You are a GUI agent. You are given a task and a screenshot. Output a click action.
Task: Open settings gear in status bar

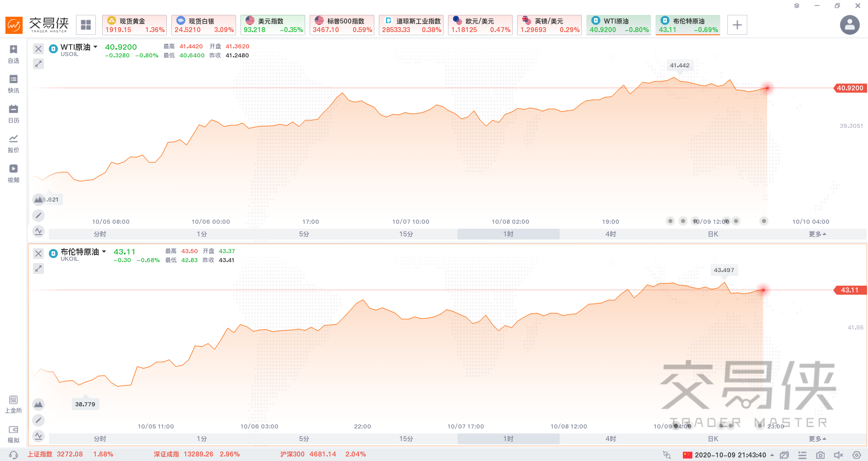[857, 455]
